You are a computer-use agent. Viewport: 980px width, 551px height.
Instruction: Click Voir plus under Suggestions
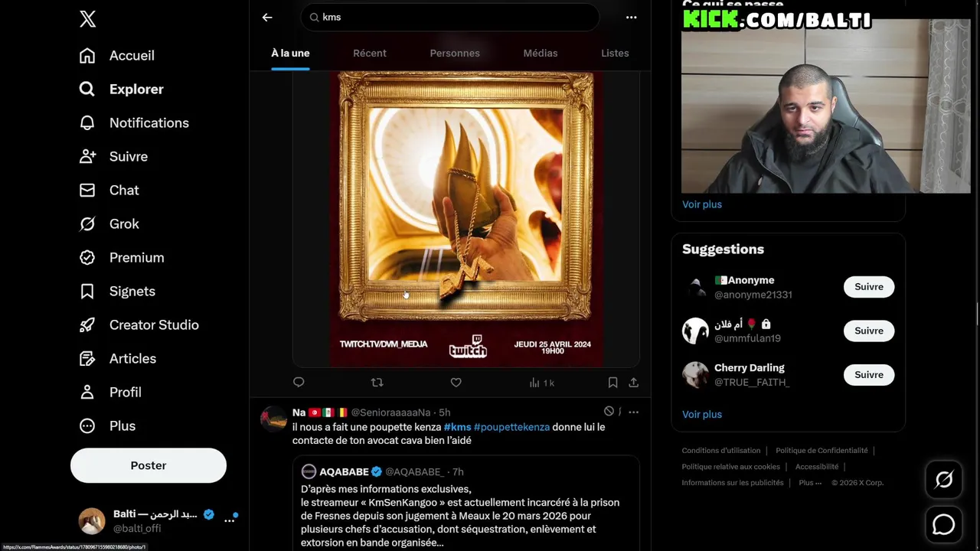(x=702, y=414)
